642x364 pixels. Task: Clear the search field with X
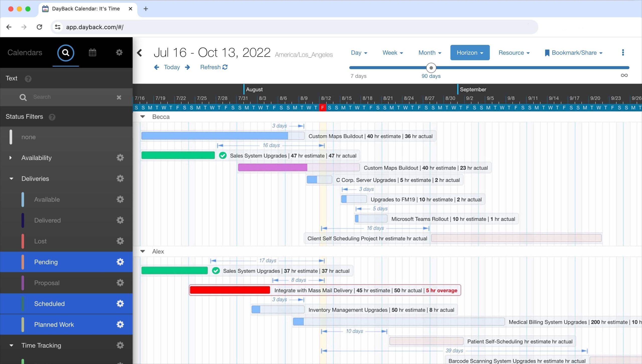(119, 97)
